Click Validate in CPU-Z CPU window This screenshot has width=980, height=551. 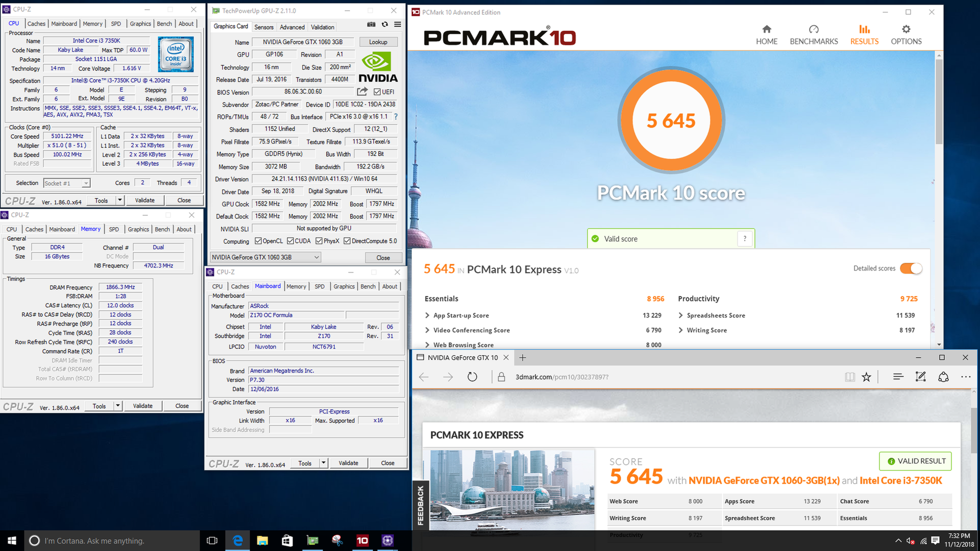(x=145, y=201)
